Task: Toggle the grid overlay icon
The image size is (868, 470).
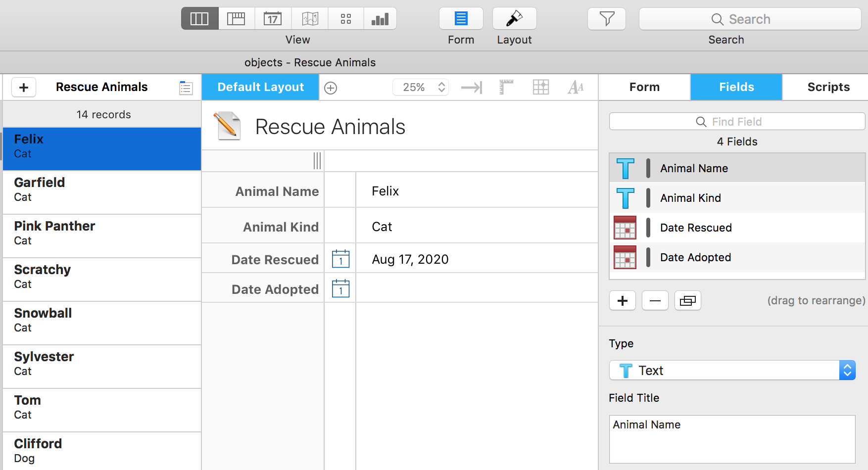Action: tap(541, 88)
